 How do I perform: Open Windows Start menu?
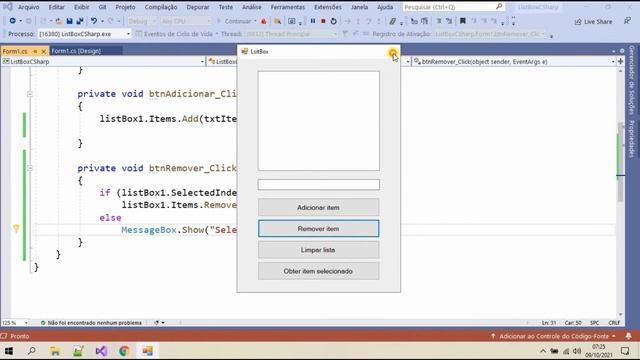point(9,351)
